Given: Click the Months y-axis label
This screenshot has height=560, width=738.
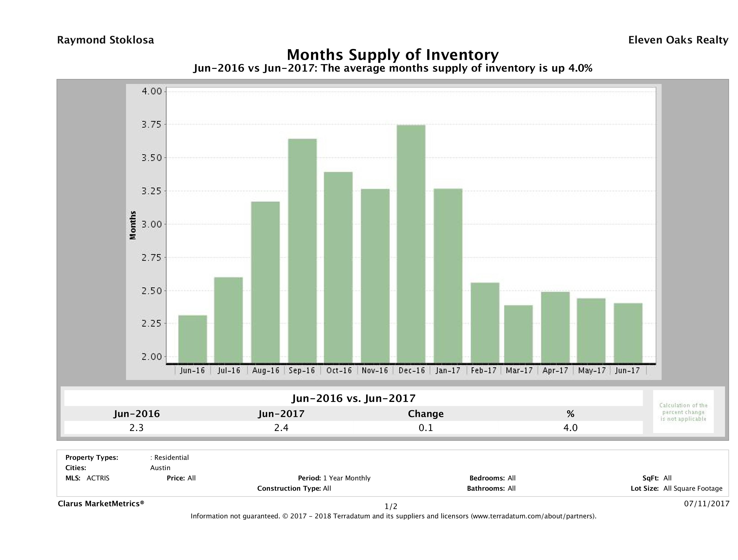Looking at the screenshot, I should pos(133,225).
